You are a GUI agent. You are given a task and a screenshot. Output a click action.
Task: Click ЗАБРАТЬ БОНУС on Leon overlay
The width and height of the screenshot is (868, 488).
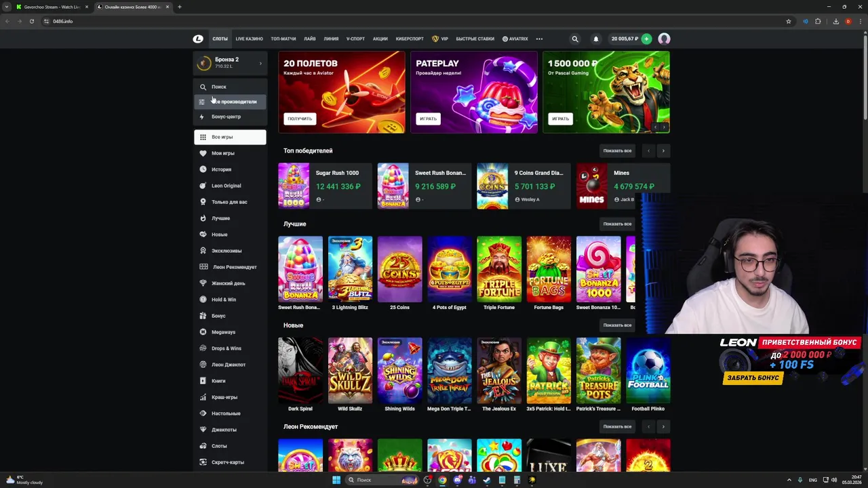(753, 378)
